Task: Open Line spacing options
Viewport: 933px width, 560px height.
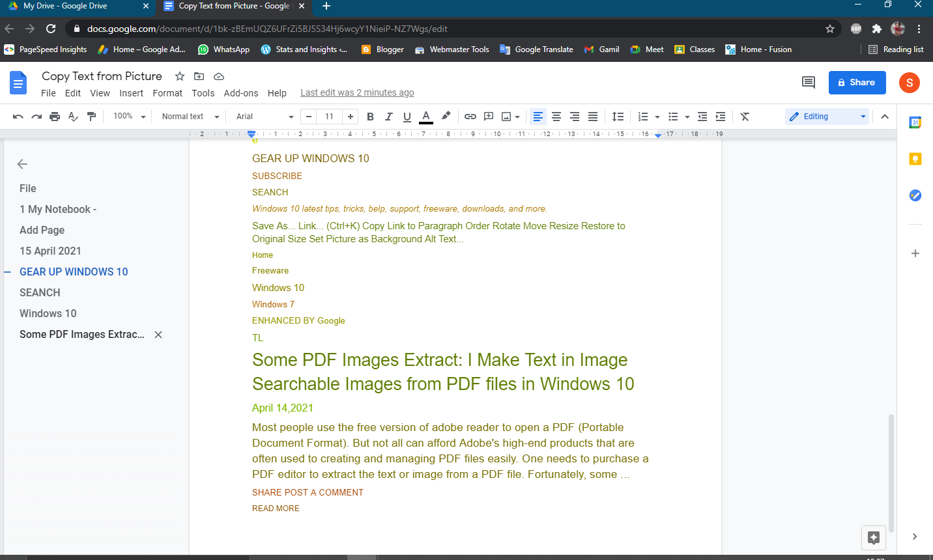Action: (x=618, y=117)
